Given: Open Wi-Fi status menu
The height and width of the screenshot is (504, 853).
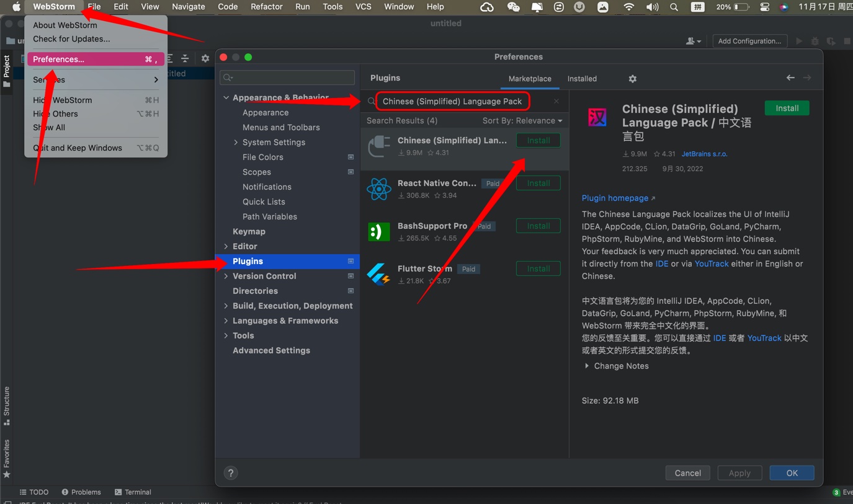Looking at the screenshot, I should (629, 7).
